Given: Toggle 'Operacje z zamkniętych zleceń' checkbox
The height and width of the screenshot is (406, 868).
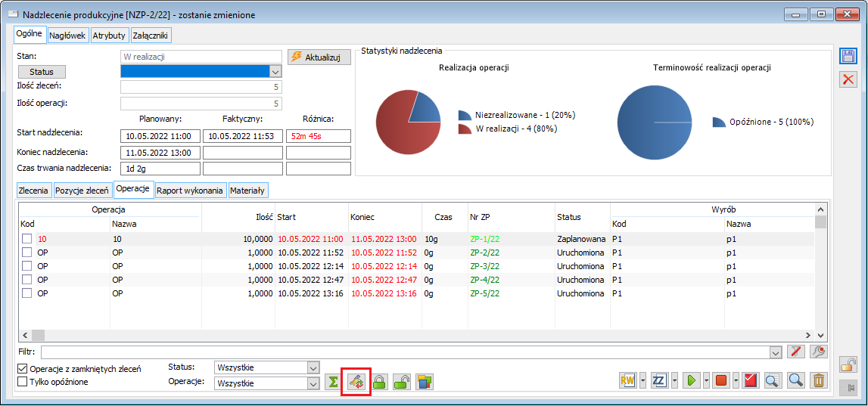Looking at the screenshot, I should click(23, 369).
